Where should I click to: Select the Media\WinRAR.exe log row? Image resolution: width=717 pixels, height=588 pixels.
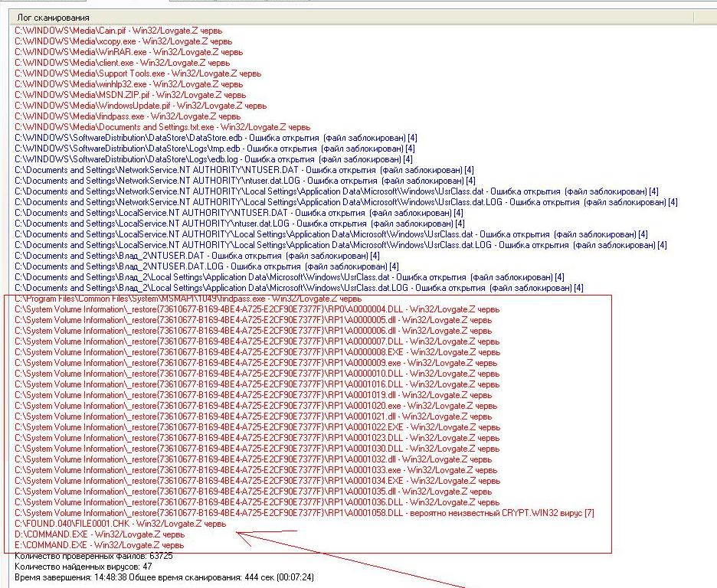click(129, 52)
